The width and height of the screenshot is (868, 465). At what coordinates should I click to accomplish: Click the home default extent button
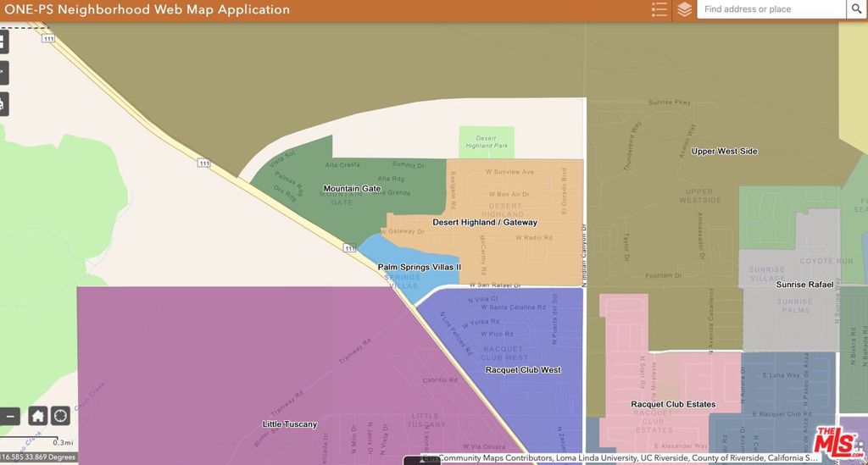[x=38, y=416]
